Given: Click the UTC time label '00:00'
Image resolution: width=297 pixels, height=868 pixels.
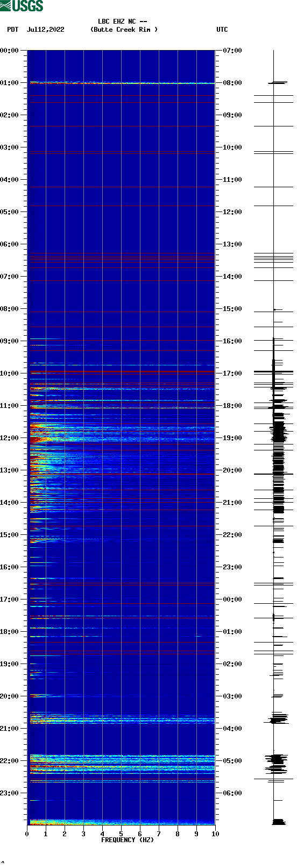Looking at the screenshot, I should pos(232,599).
